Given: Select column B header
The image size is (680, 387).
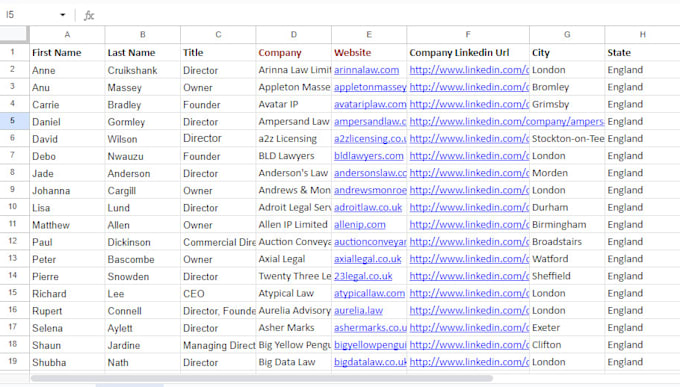Looking at the screenshot, I should click(x=143, y=35).
